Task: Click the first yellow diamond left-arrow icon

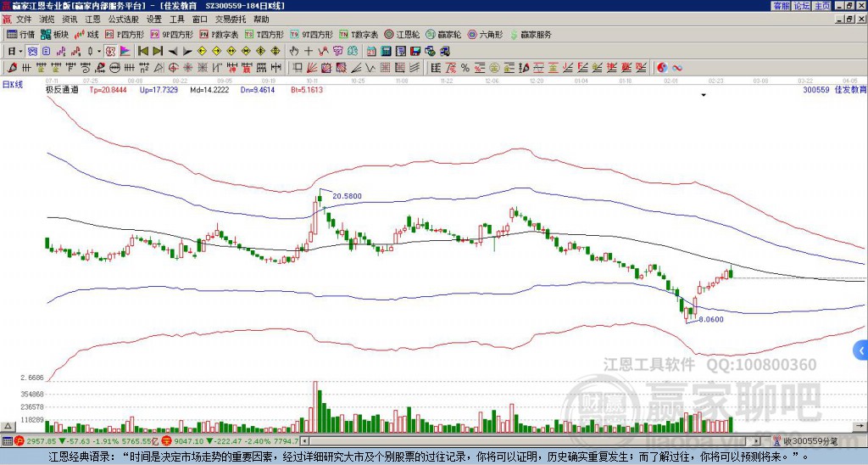Action: (202, 52)
